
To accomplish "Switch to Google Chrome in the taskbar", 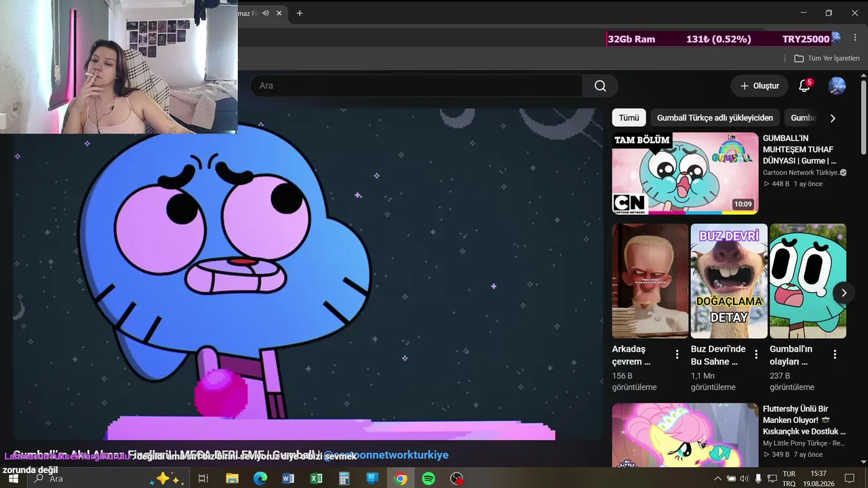I will [401, 479].
